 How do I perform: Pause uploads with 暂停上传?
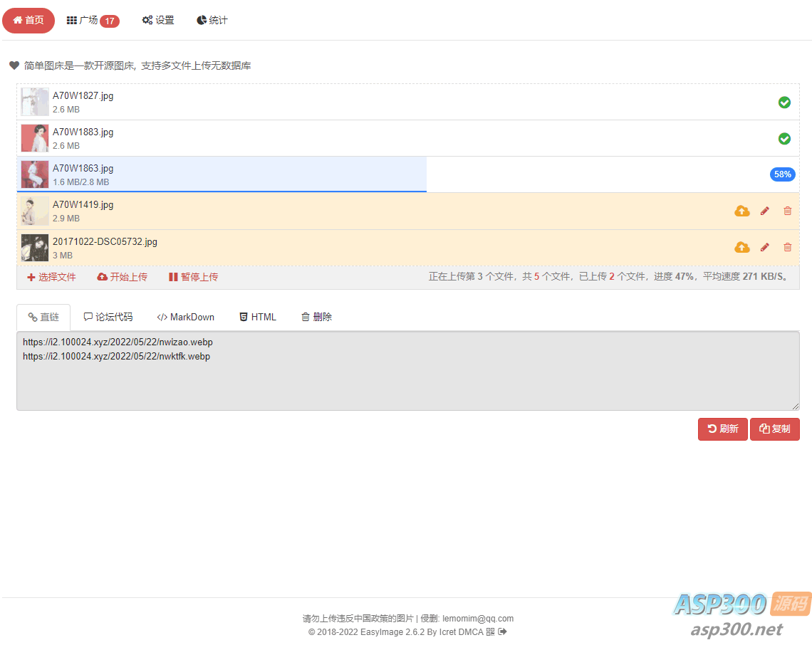(192, 277)
